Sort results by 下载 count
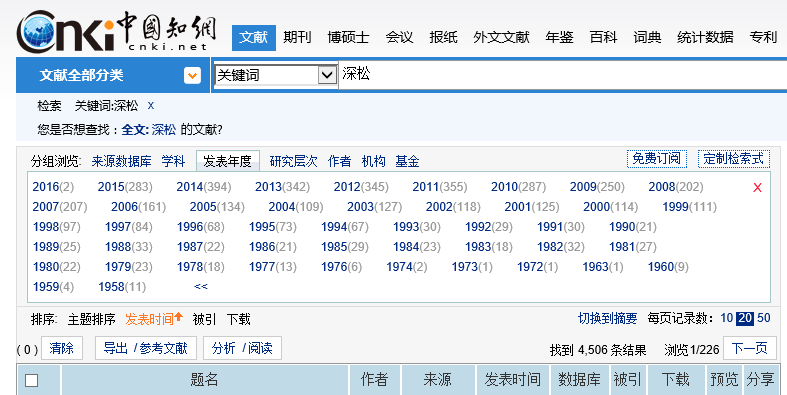 click(238, 319)
